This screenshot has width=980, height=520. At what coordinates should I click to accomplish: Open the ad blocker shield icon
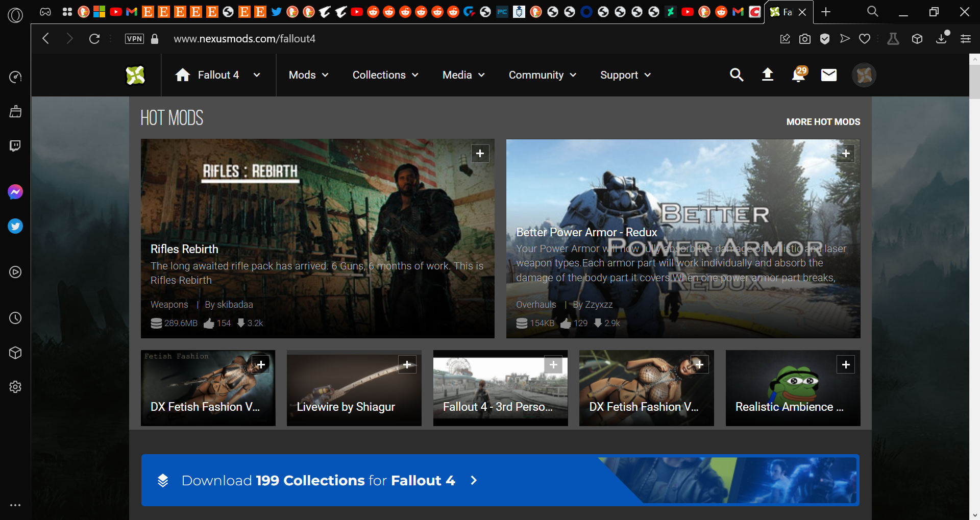point(825,39)
